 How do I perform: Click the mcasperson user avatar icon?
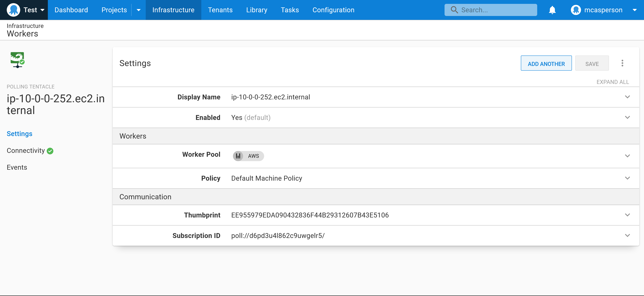point(575,10)
